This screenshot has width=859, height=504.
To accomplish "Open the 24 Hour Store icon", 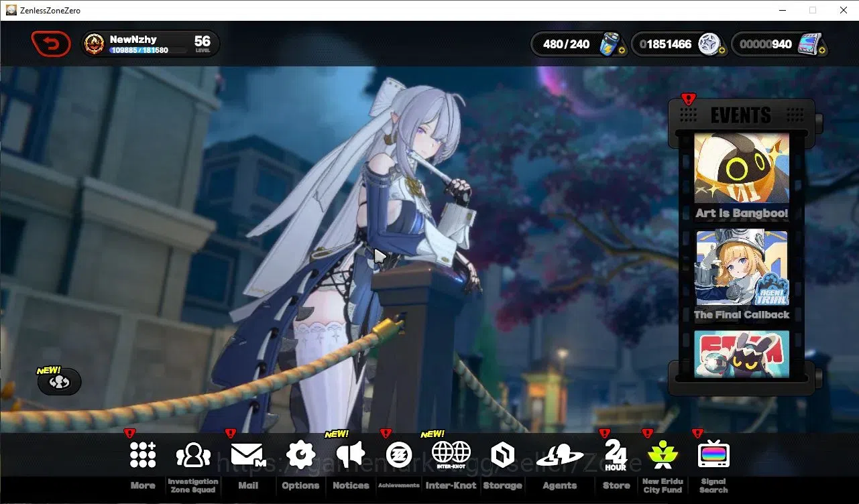I will 616,455.
